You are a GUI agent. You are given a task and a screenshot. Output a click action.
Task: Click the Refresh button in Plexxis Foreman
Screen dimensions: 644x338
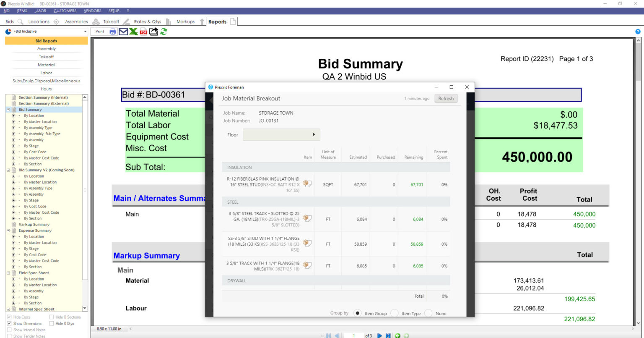point(446,99)
